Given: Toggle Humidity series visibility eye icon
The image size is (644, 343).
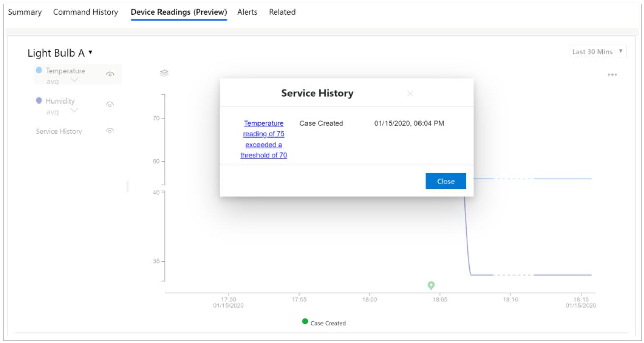Looking at the screenshot, I should coord(110,105).
